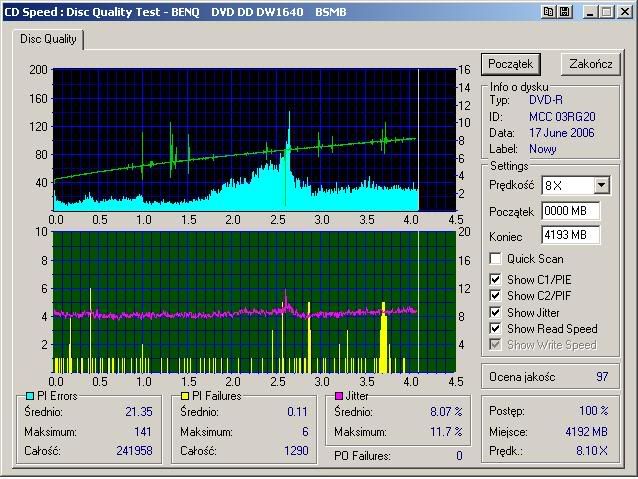Click the Jitter Maksimum value 11.7 %
This screenshot has width=638, height=479.
(446, 431)
